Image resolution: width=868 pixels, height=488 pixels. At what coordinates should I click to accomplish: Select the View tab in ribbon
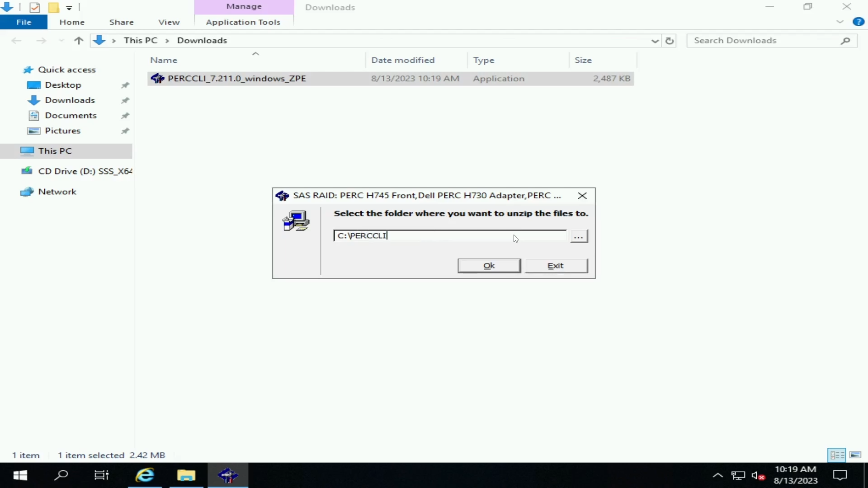click(x=169, y=22)
